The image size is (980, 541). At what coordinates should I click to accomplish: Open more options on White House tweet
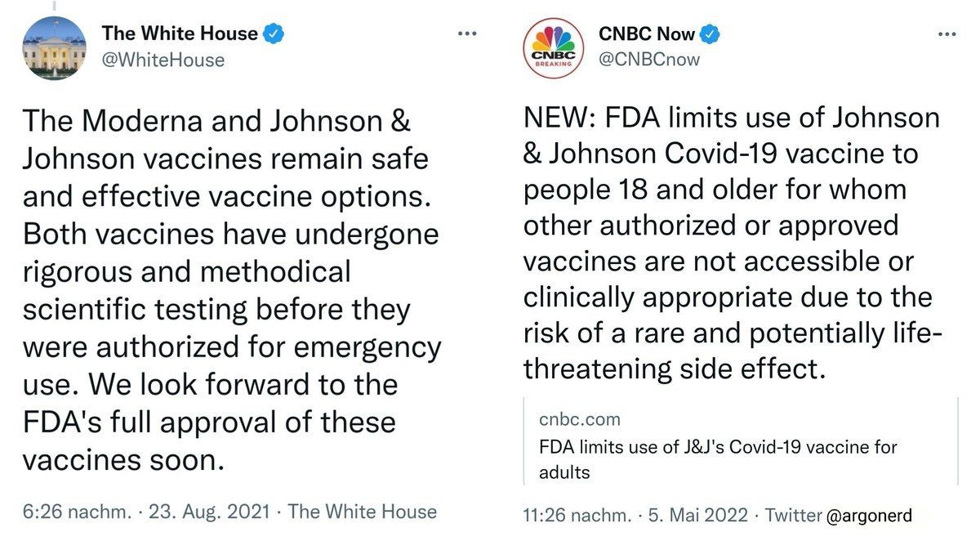(x=467, y=34)
